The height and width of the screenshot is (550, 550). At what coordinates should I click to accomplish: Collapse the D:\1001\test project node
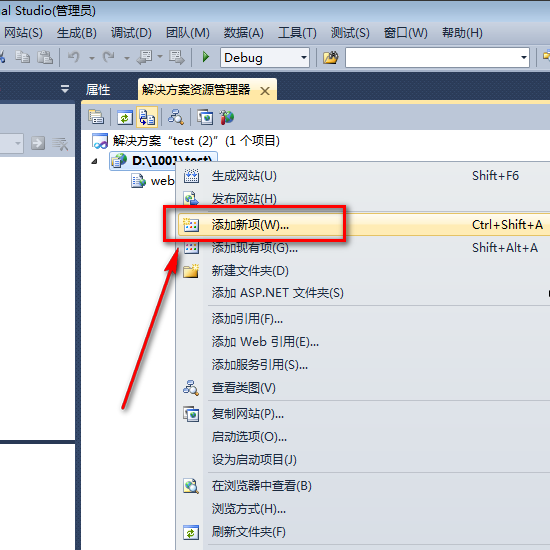tap(94, 161)
